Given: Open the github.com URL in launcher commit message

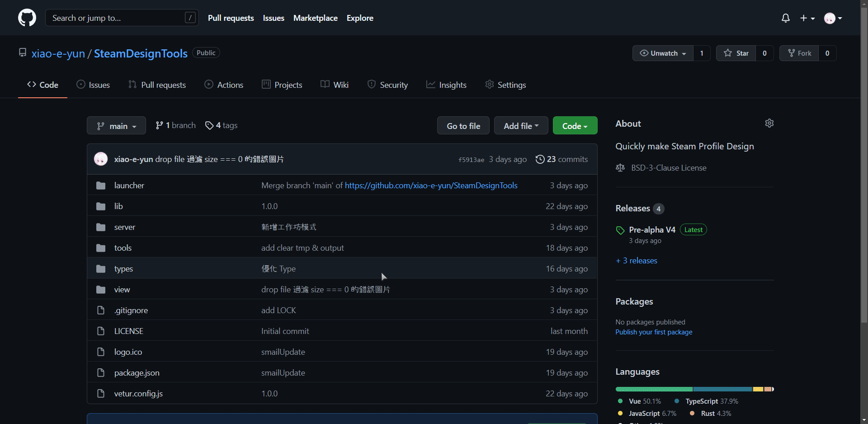Looking at the screenshot, I should tap(431, 186).
